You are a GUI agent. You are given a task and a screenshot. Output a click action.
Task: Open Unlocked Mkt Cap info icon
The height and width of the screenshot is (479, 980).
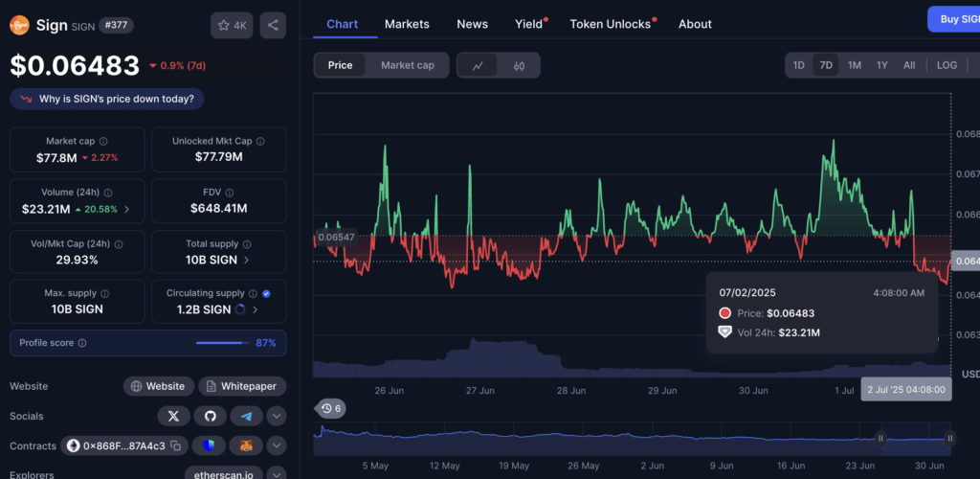[x=260, y=142]
